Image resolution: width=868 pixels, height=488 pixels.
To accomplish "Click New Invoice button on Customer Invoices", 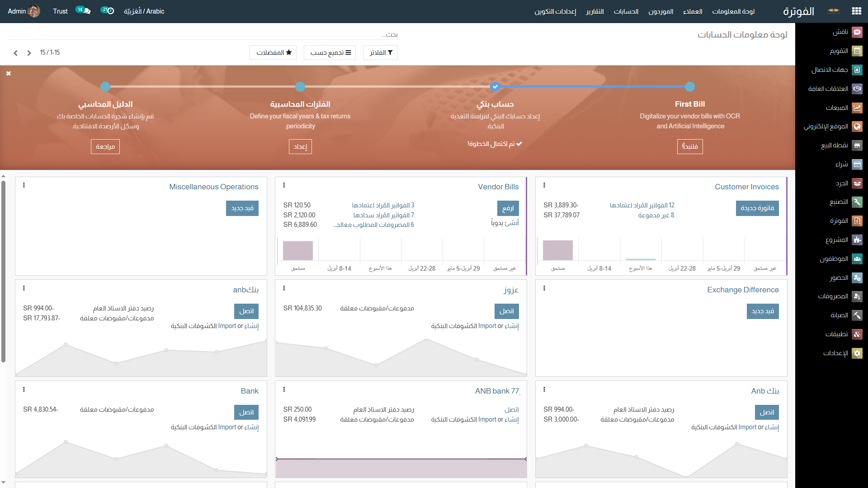I will tap(757, 208).
